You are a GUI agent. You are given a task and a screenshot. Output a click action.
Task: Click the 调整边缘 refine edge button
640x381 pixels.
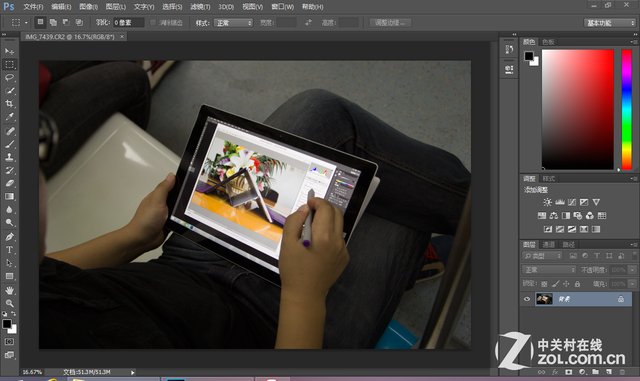tap(390, 23)
